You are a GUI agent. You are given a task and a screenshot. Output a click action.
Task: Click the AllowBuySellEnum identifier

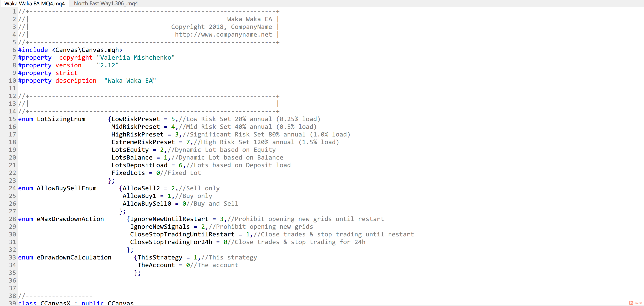tap(66, 188)
